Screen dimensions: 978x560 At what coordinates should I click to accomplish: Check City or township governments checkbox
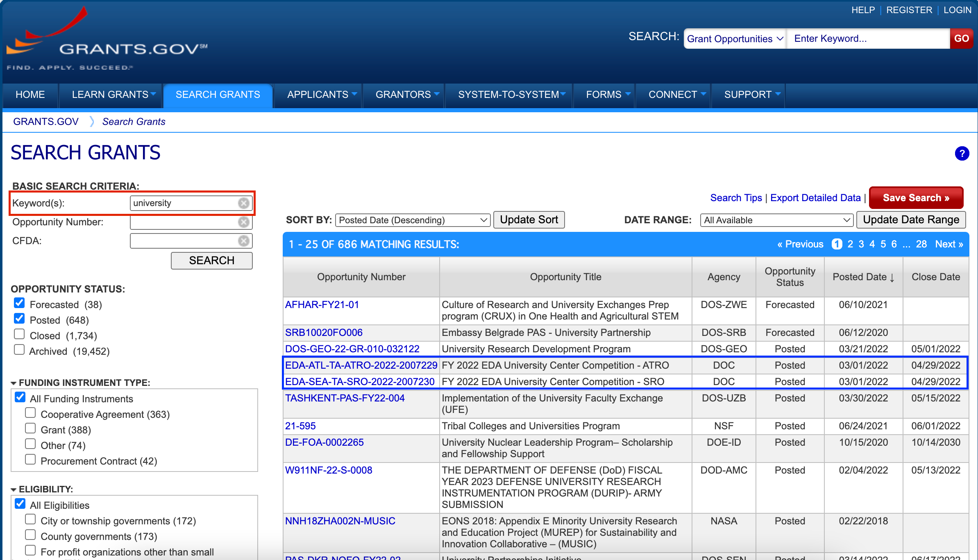30,519
